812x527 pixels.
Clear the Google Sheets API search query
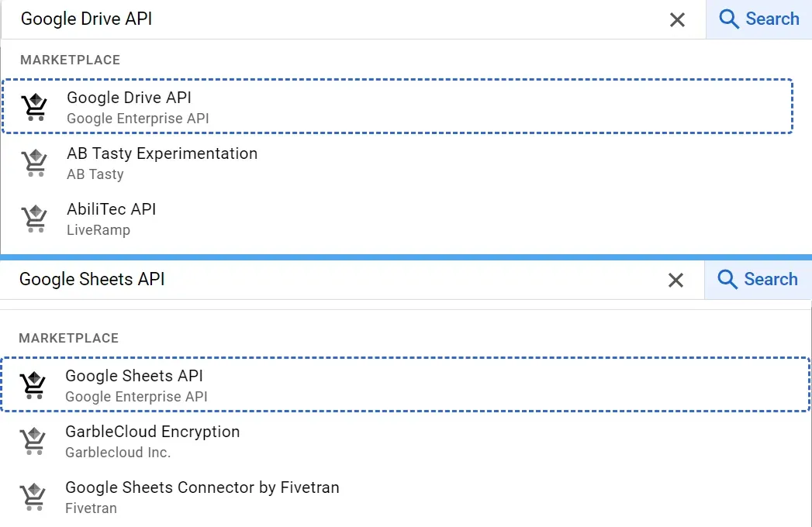[676, 280]
